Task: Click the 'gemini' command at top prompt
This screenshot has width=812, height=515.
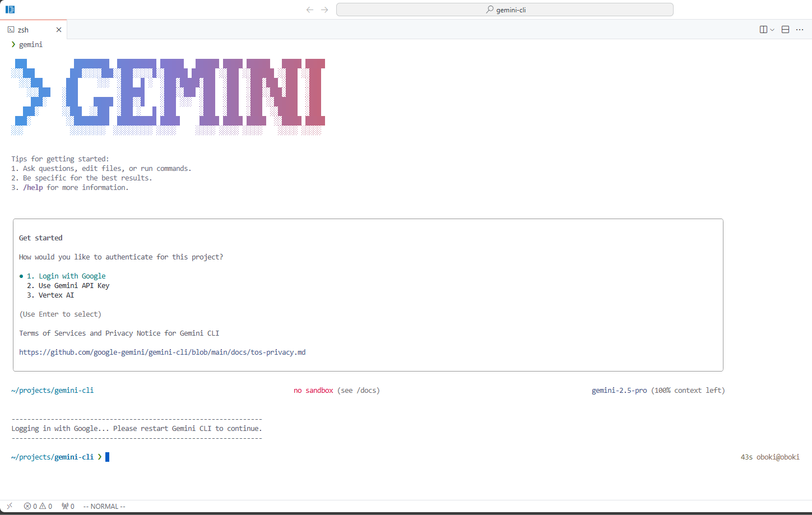Action: tap(31, 44)
